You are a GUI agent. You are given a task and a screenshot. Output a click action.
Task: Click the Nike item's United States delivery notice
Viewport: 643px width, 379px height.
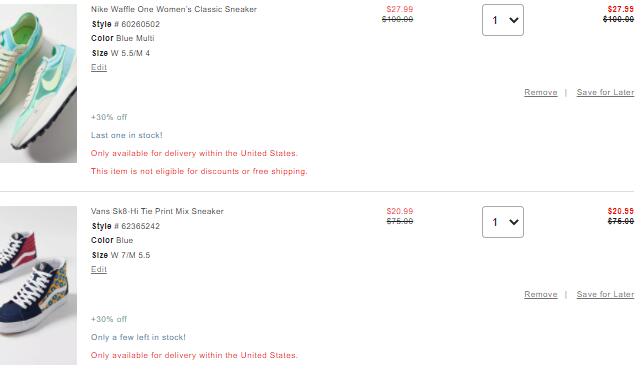tap(194, 153)
